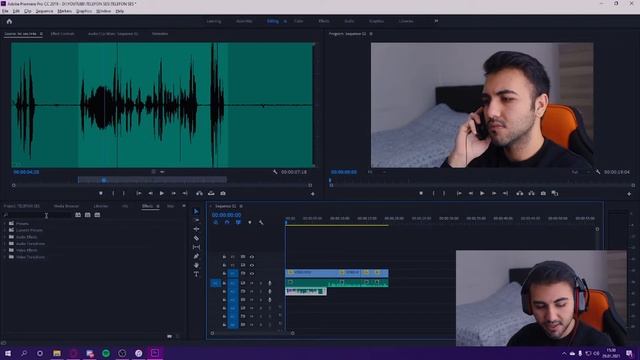
Task: Expand the Video Effects folder
Action: [x=5, y=250]
